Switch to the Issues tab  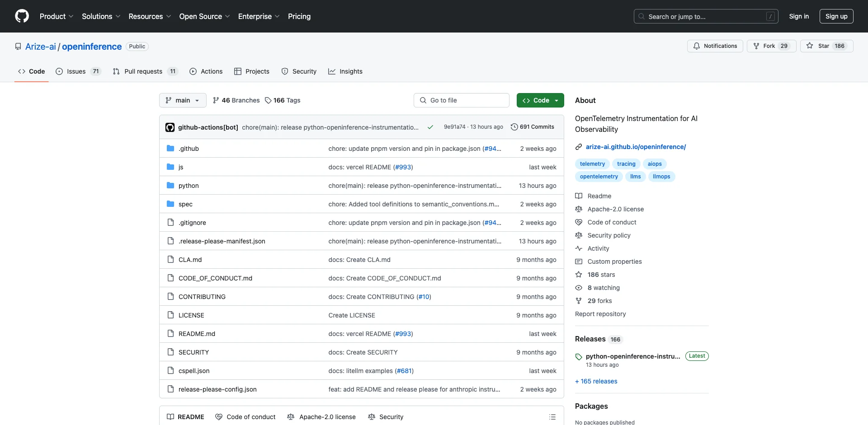pyautogui.click(x=78, y=71)
